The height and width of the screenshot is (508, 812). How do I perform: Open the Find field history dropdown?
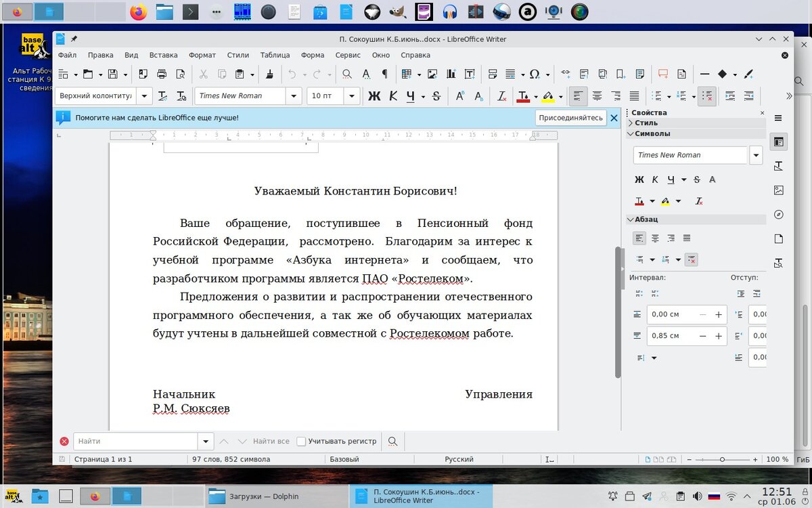click(x=206, y=442)
